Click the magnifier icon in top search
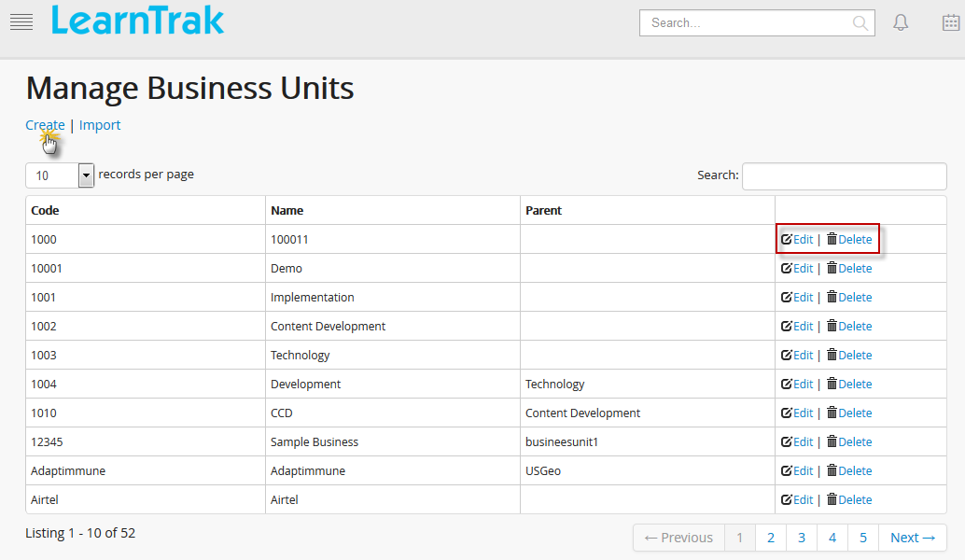 tap(860, 23)
